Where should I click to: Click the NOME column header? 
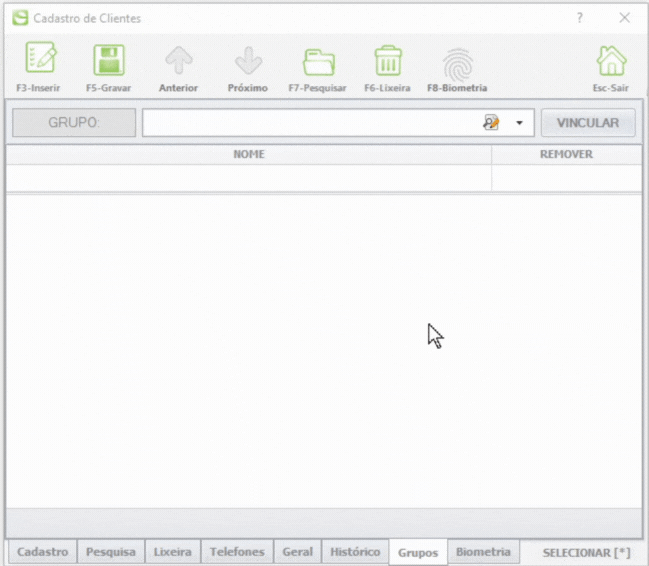tap(249, 154)
